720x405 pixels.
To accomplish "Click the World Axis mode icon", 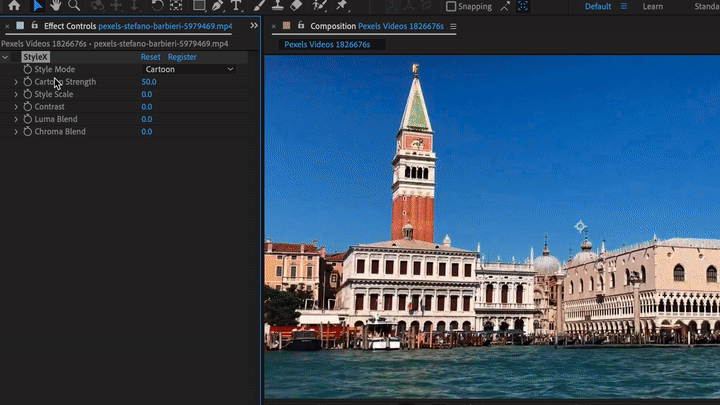I will point(409,6).
